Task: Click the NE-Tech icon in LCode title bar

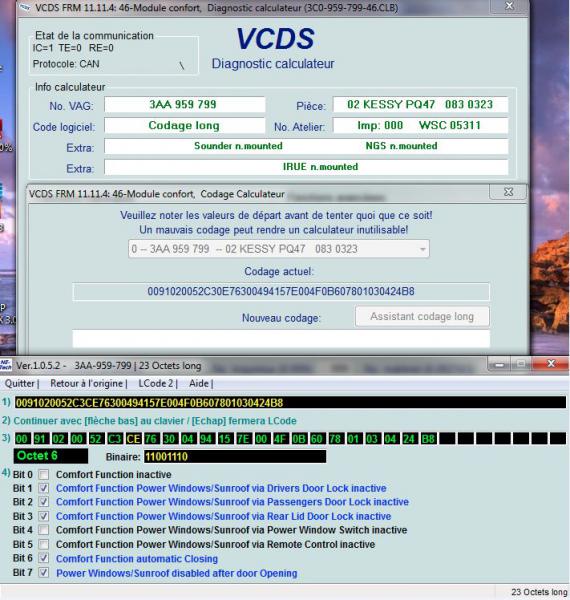Action: 5,365
